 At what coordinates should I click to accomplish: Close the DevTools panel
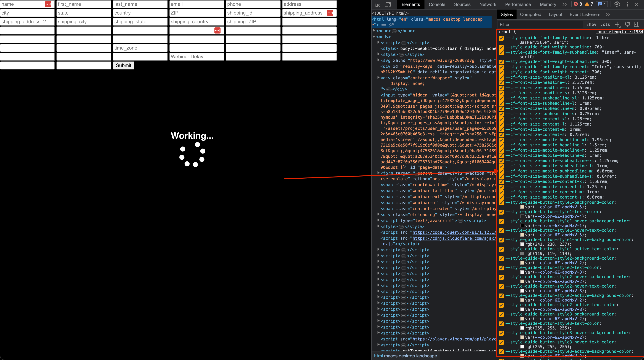pos(637,4)
